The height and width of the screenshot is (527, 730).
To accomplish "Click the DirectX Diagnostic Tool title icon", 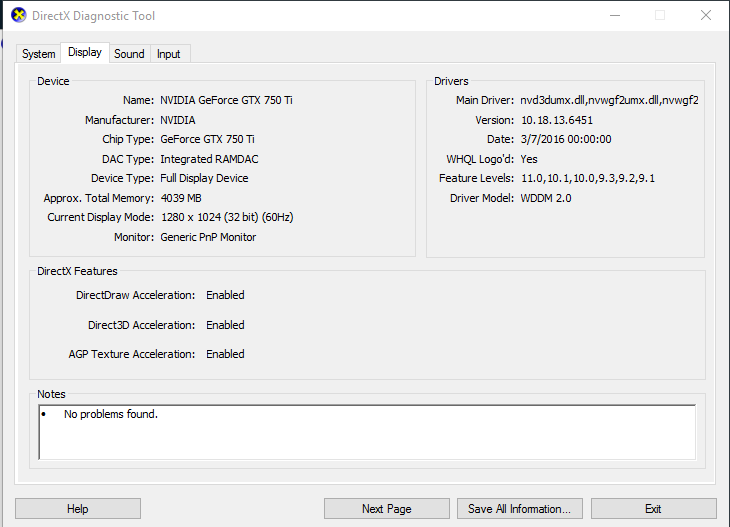I will point(19,15).
